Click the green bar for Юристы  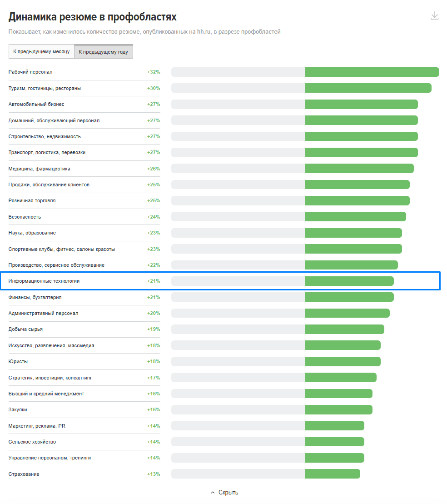click(x=343, y=361)
